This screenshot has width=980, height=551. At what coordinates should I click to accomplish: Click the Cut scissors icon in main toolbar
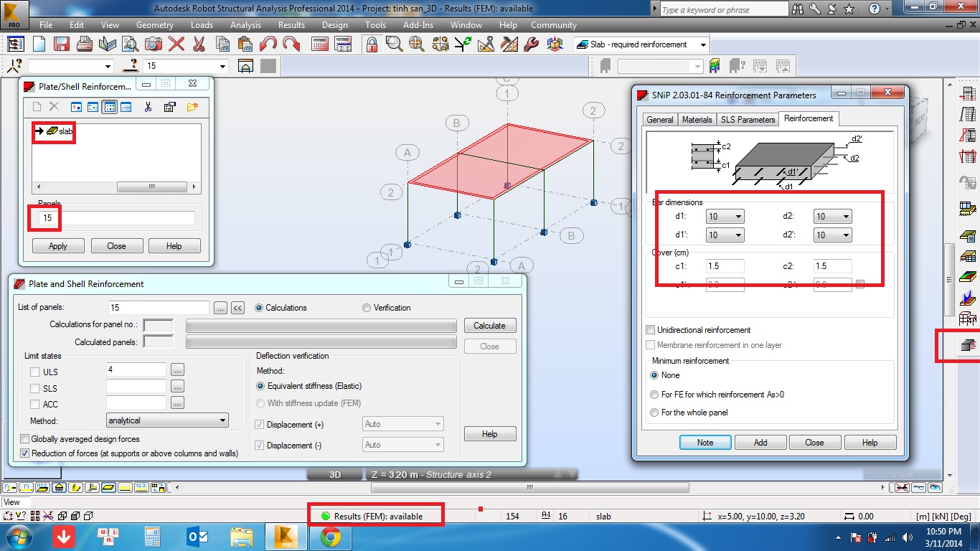click(199, 44)
